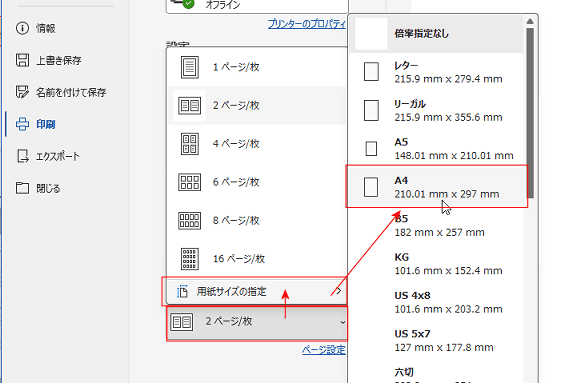Click the scrollbar track below the thumb

point(530,290)
